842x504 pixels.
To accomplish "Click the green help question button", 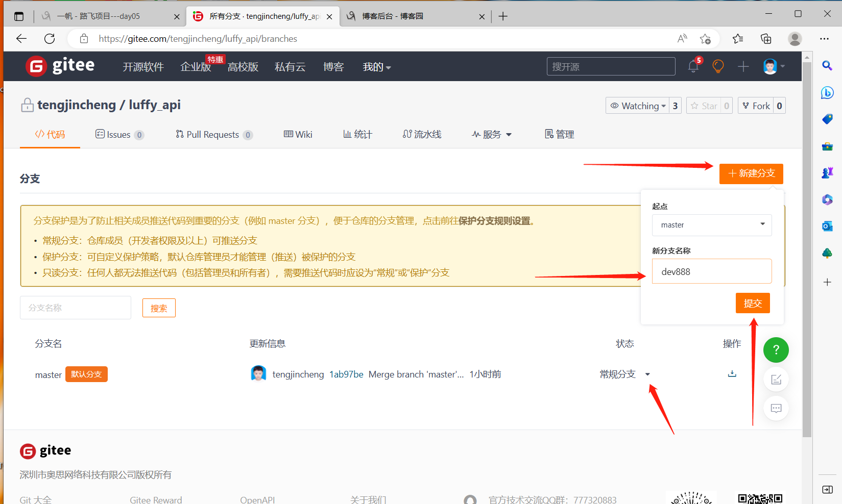I will [776, 350].
